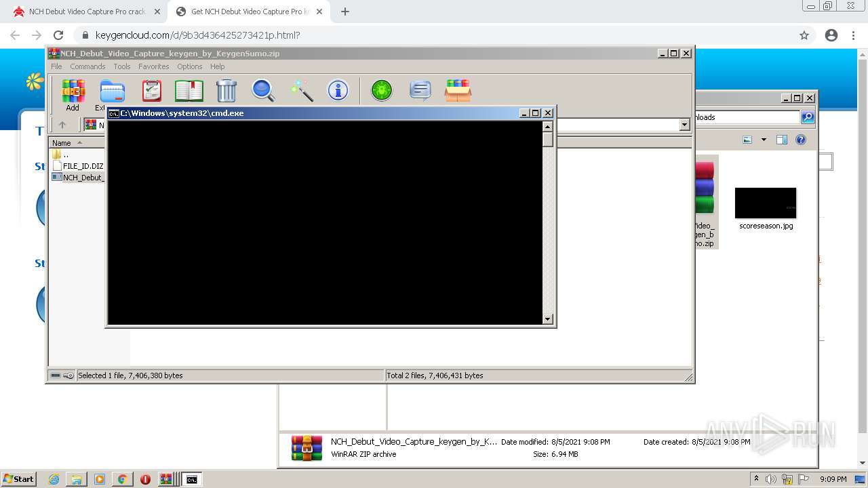Go back in Chrome

point(15,35)
